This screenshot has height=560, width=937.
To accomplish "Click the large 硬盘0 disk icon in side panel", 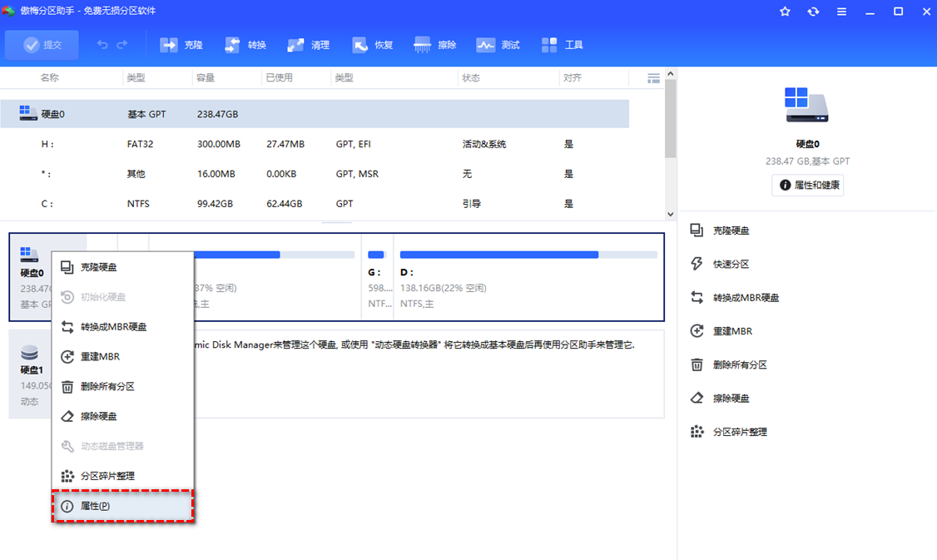I will (806, 105).
